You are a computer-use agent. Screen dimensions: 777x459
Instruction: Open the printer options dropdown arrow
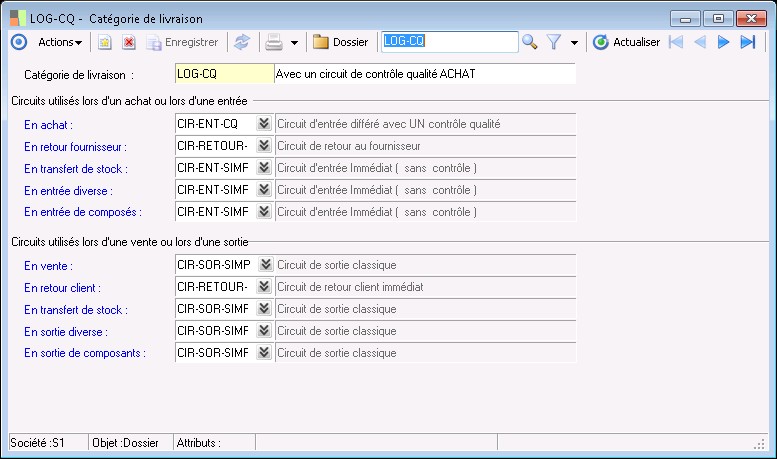294,43
